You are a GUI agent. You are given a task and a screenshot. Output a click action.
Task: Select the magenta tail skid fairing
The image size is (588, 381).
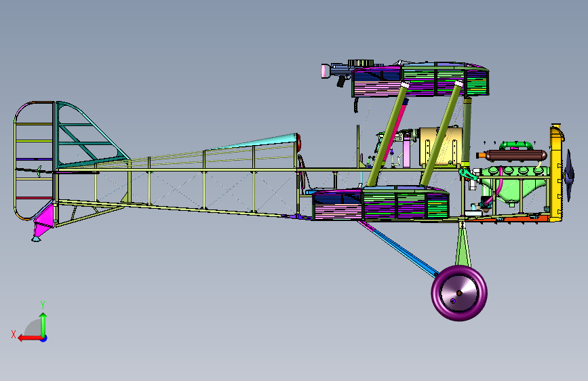45,220
